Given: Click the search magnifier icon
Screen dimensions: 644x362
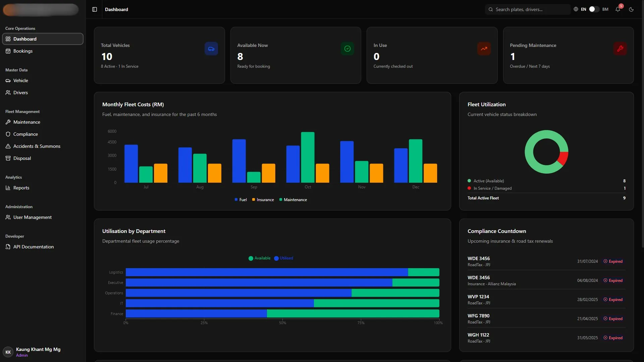Looking at the screenshot, I should (491, 9).
